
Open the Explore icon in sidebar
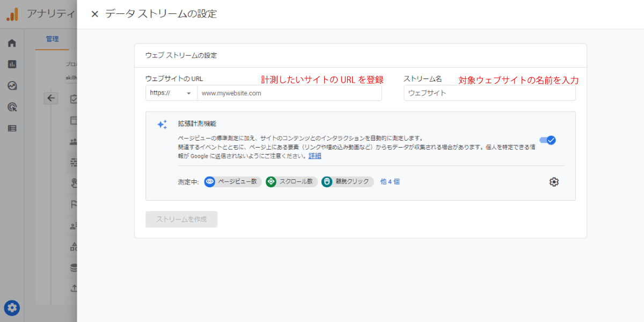pyautogui.click(x=12, y=86)
